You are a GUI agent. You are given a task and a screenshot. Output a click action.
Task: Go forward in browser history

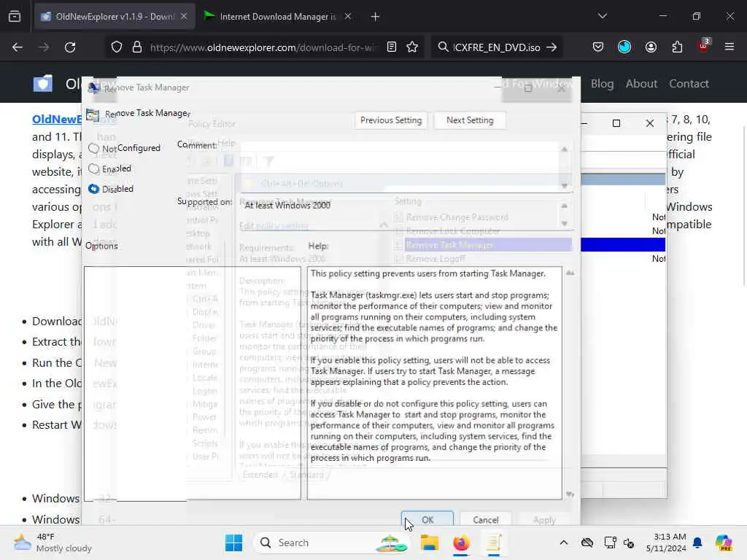tap(44, 47)
